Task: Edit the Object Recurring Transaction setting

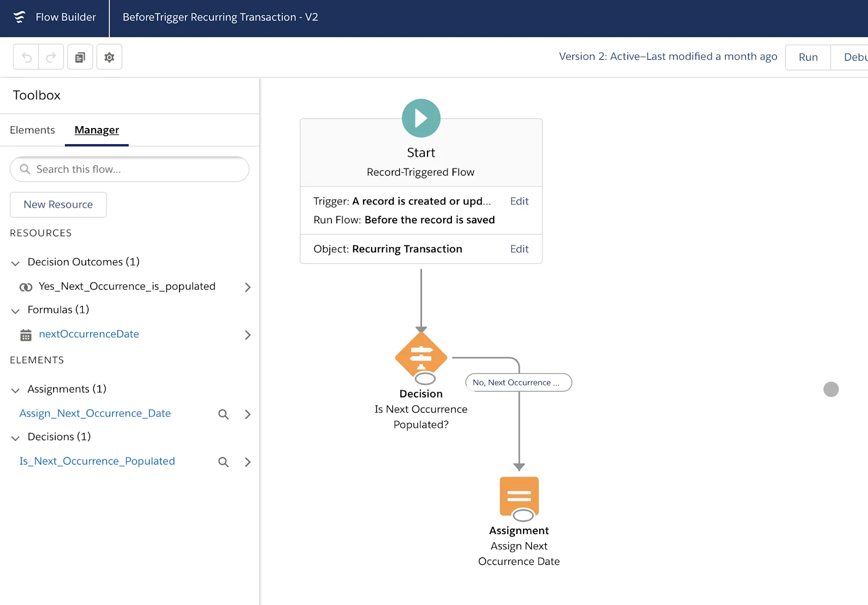Action: point(519,249)
